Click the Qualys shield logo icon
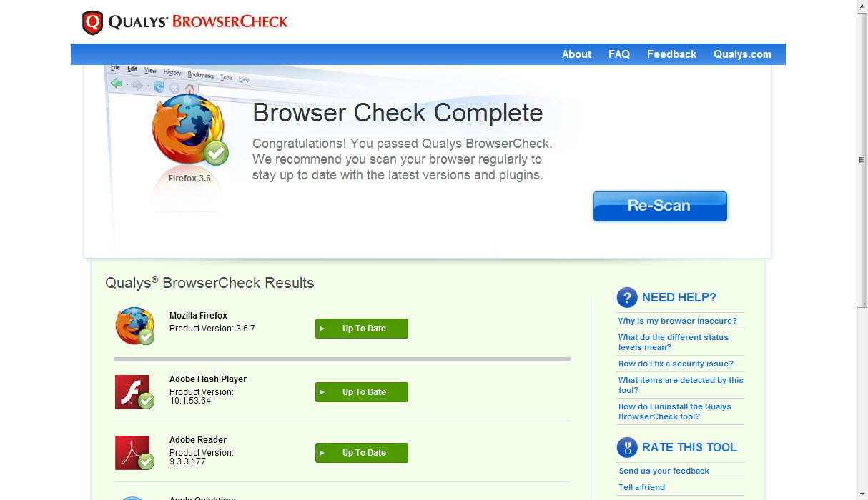868x500 pixels. pyautogui.click(x=93, y=23)
